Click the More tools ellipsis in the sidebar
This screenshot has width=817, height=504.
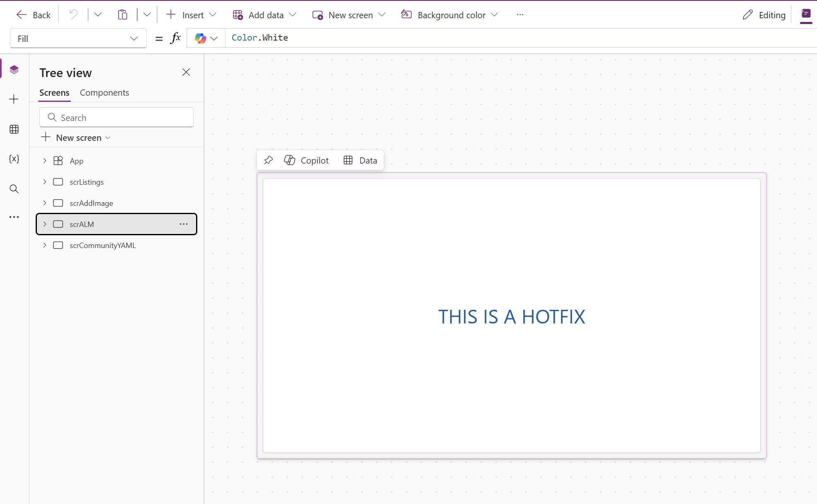pyautogui.click(x=14, y=217)
